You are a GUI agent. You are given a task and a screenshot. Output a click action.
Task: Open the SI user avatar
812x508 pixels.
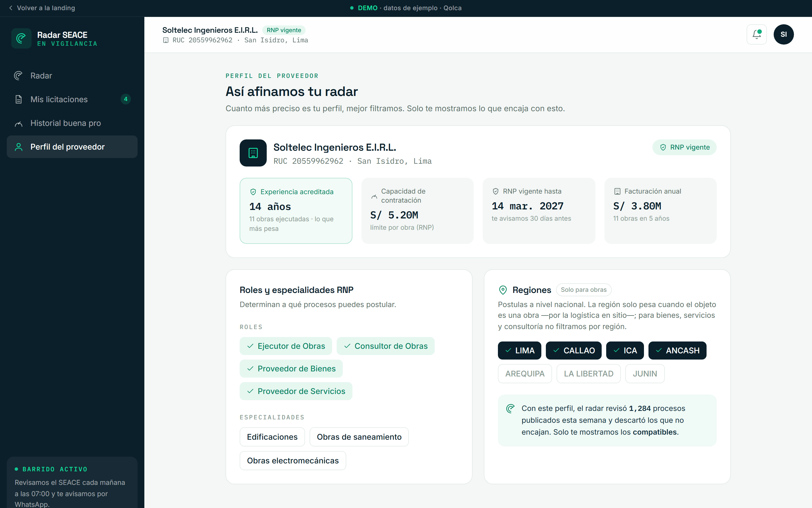[x=784, y=34]
